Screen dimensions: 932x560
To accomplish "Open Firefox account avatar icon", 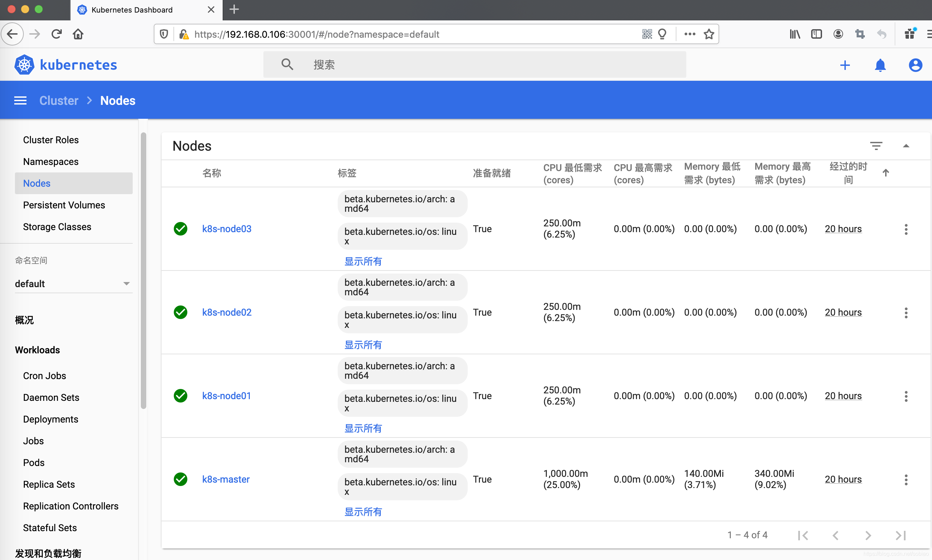I will [x=838, y=34].
